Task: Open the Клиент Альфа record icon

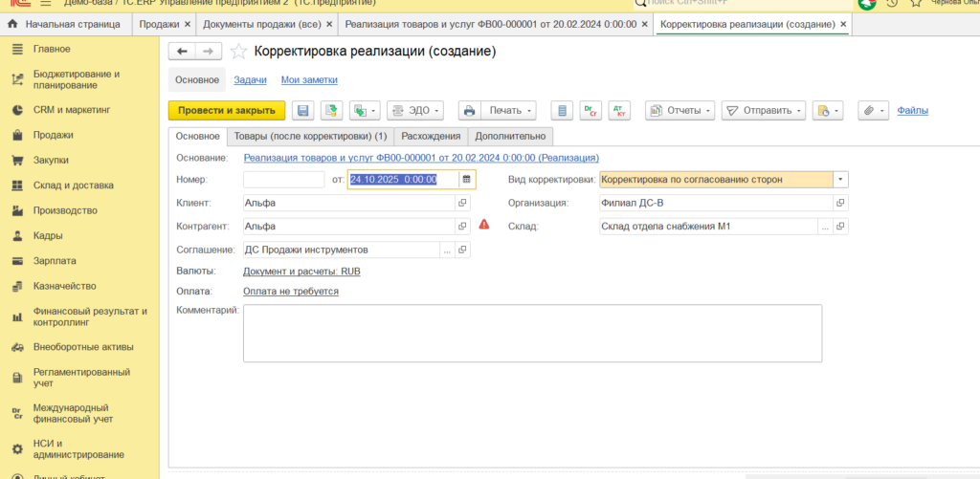Action: pyautogui.click(x=463, y=203)
